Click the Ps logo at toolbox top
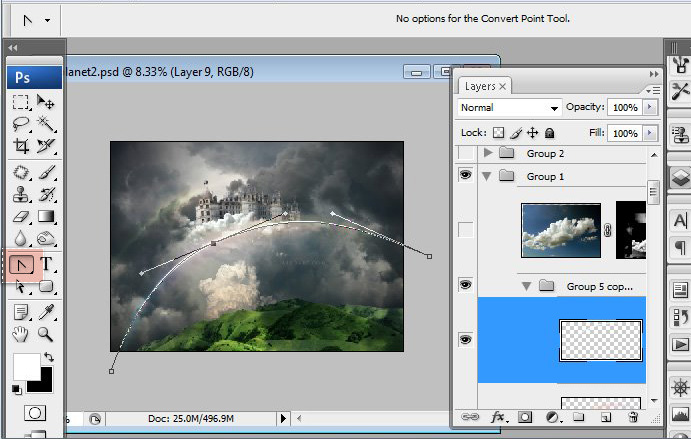Image resolution: width=691 pixels, height=439 pixels. click(x=34, y=78)
